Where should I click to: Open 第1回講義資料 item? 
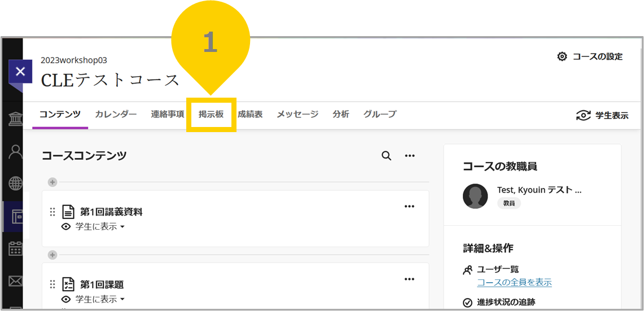111,212
